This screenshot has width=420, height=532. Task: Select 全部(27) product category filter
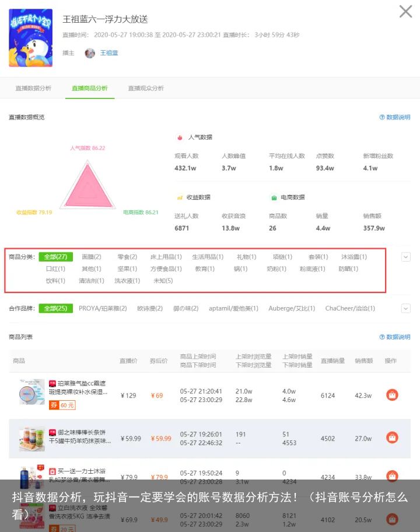pyautogui.click(x=55, y=257)
